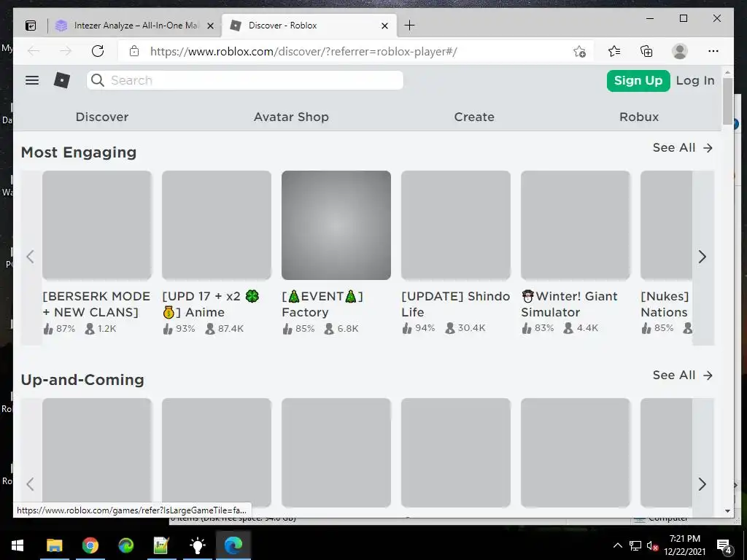Close the Intezer Analyze tab

point(210,26)
